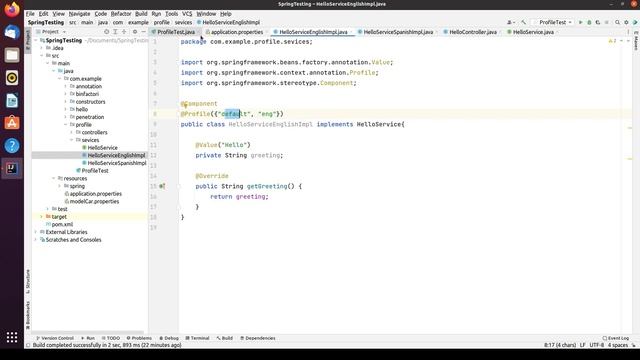Open tool windows quick access icon
The height and width of the screenshot is (360, 640).
click(x=28, y=345)
